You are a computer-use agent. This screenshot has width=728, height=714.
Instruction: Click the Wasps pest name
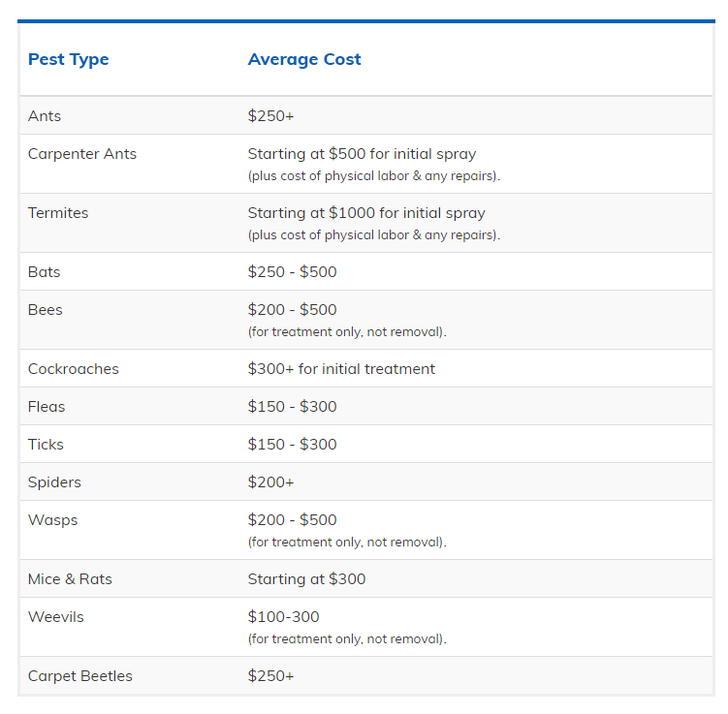52,520
